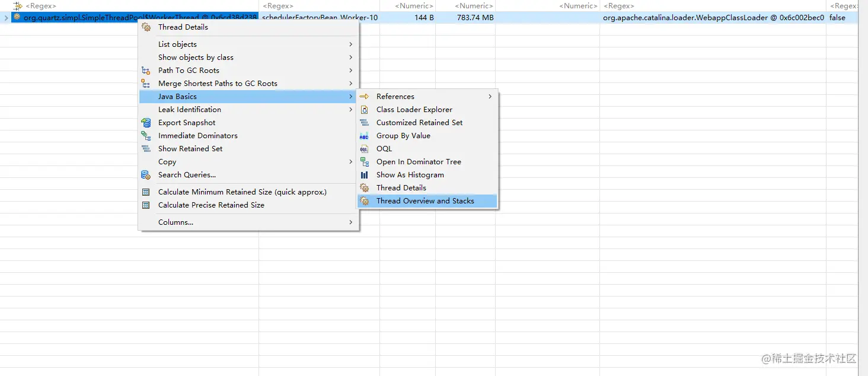This screenshot has width=868, height=376.
Task: Click the Calculate Minimum Retained Size icon
Action: pyautogui.click(x=146, y=192)
